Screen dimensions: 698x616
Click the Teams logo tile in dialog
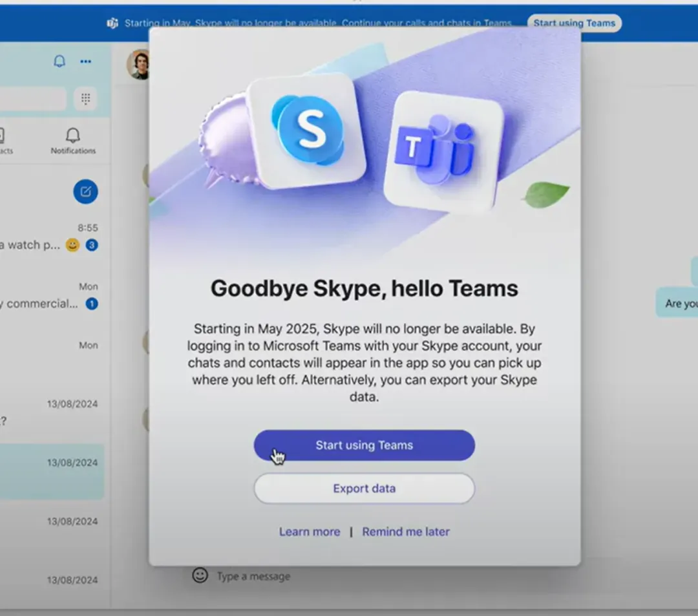444,151
